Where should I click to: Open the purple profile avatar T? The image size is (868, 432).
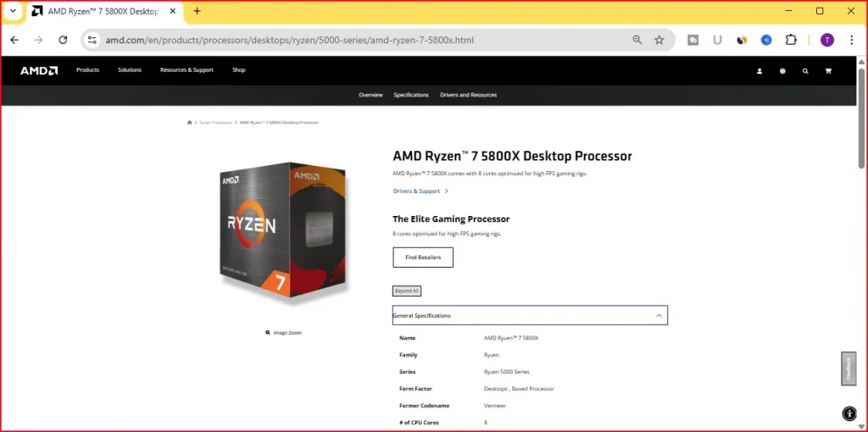[827, 40]
